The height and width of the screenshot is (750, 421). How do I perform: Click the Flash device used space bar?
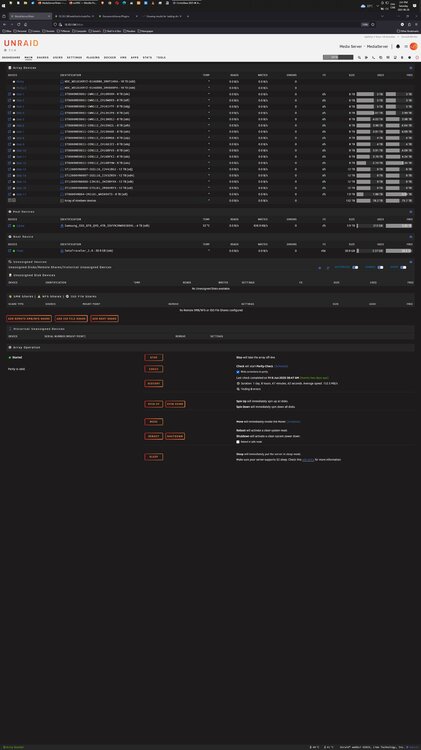(x=370, y=250)
